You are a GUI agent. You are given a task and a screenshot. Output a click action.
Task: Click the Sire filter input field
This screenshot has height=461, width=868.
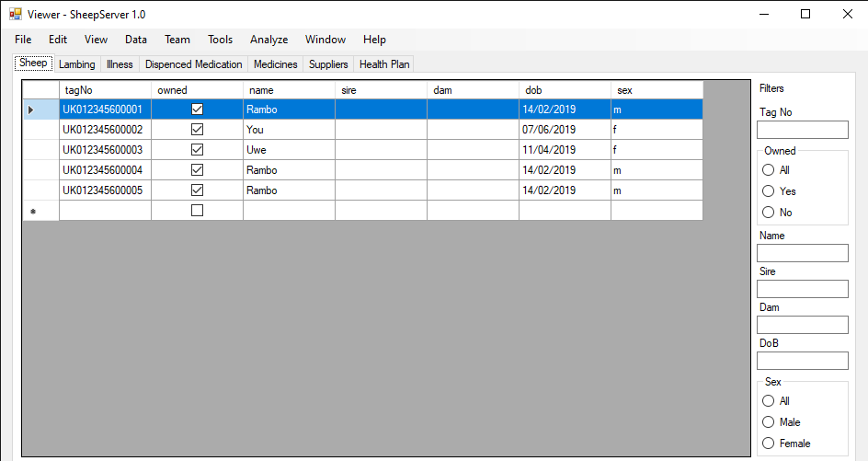[802, 289]
